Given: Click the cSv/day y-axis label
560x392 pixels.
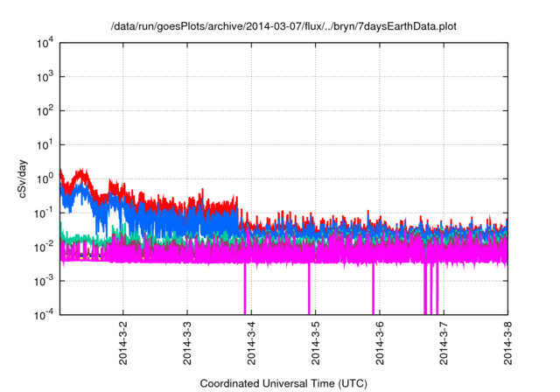Looking at the screenshot, I should tap(22, 178).
